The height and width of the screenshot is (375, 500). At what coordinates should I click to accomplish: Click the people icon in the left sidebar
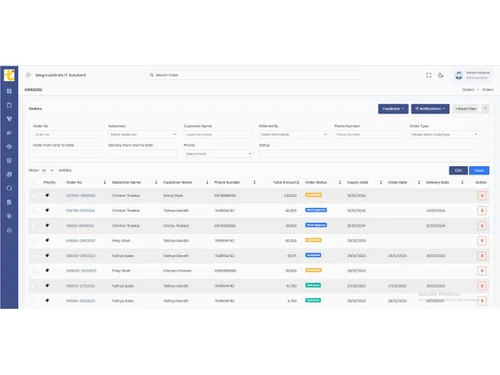click(x=9, y=133)
